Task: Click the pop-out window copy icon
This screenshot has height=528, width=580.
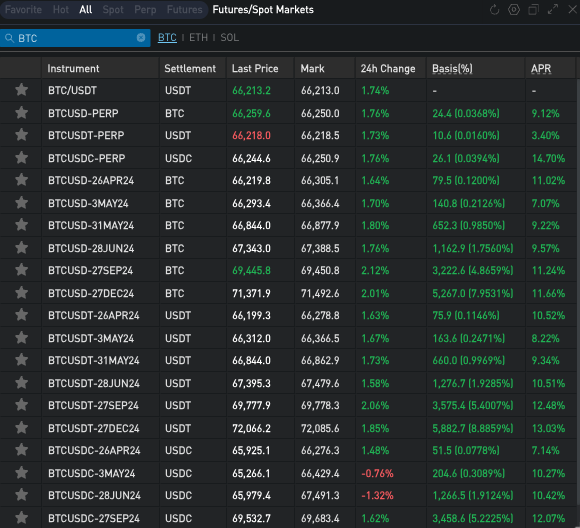Action: [x=533, y=10]
